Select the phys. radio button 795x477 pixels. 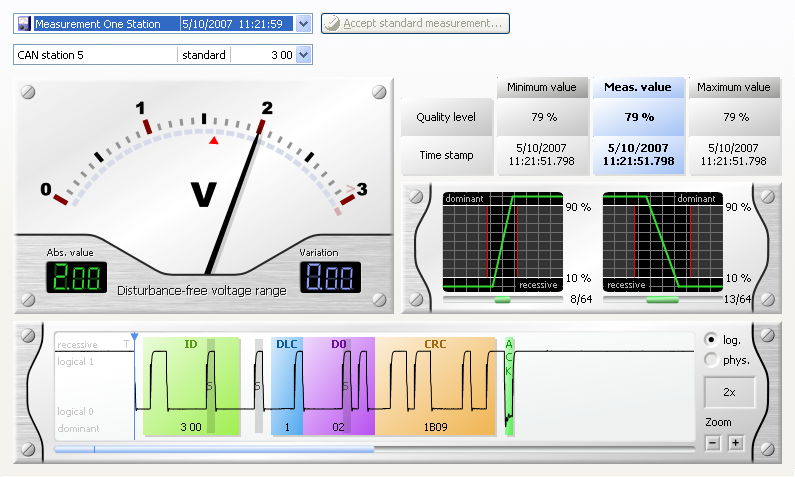point(711,359)
